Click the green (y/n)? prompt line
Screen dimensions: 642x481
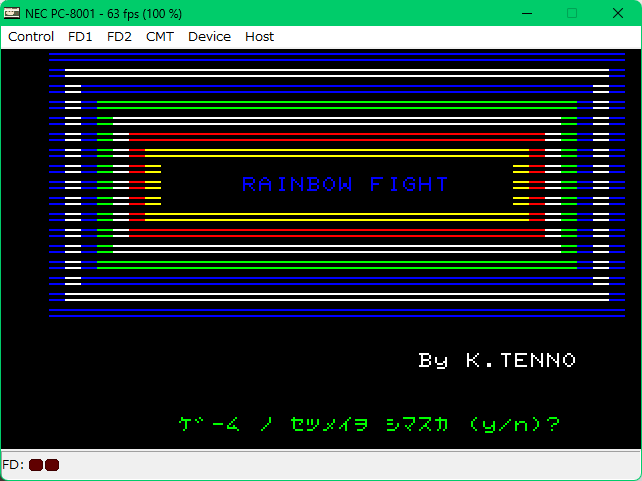click(x=369, y=424)
